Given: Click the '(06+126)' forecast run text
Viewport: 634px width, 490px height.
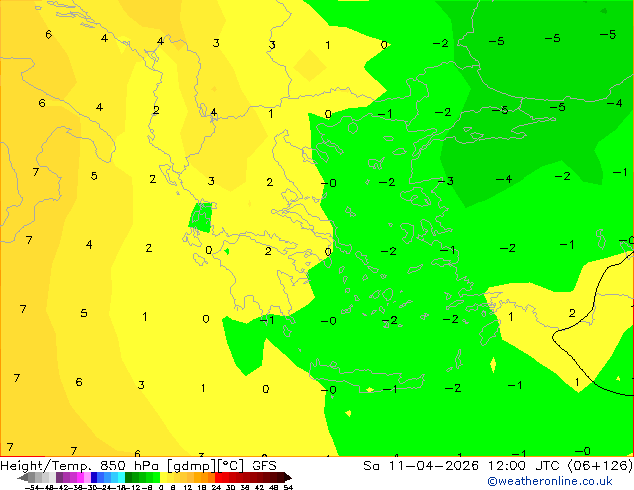Looking at the screenshot, I should 601,466.
